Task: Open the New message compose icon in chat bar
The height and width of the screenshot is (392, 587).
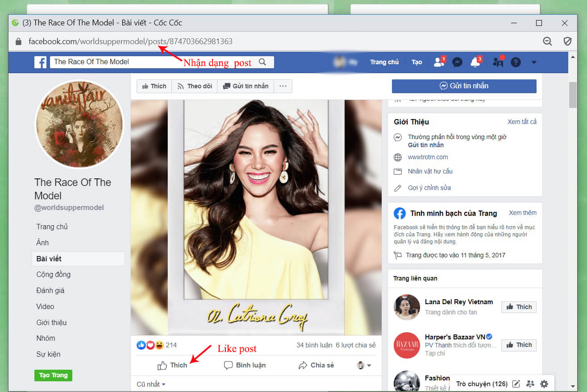Action: pos(516,384)
